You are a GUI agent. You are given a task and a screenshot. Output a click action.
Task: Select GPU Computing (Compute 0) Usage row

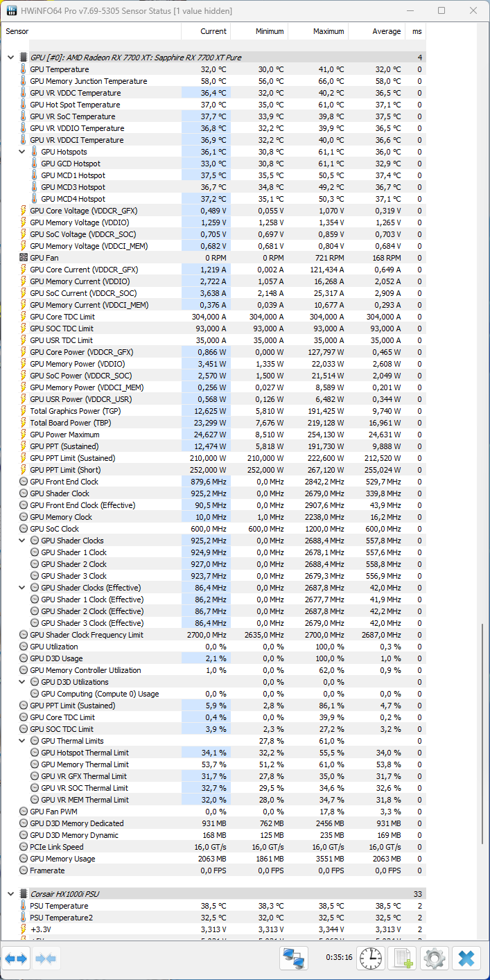click(214, 694)
